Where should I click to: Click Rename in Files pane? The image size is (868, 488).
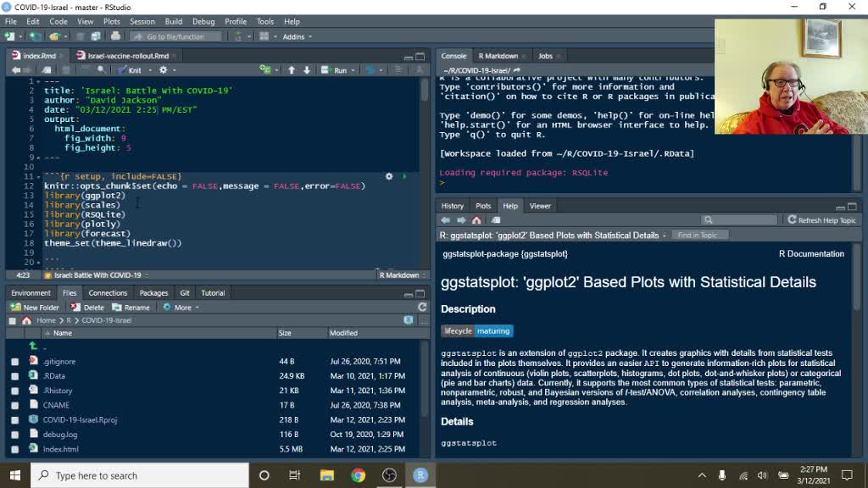point(131,308)
